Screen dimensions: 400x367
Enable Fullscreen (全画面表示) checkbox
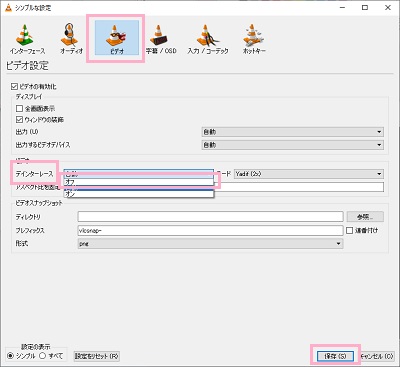coord(19,108)
